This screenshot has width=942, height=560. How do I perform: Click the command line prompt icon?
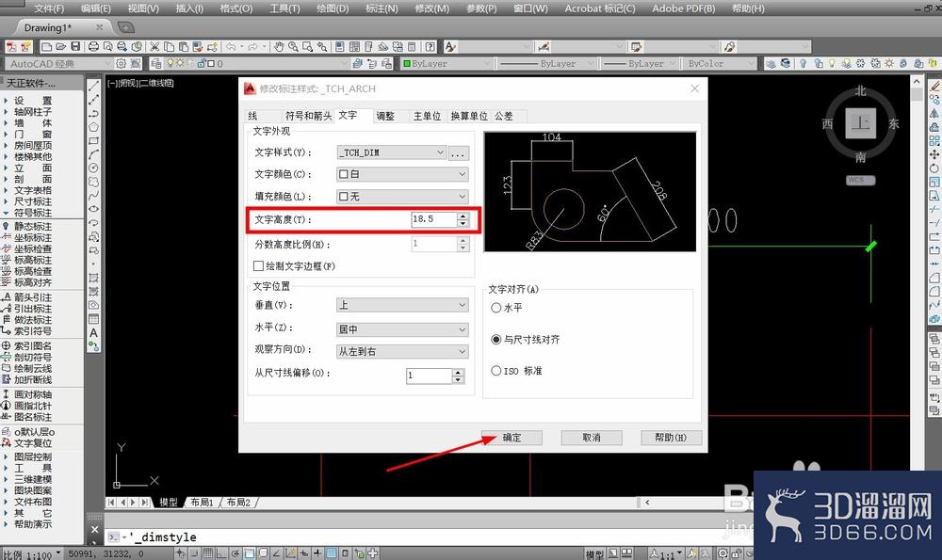point(114,537)
